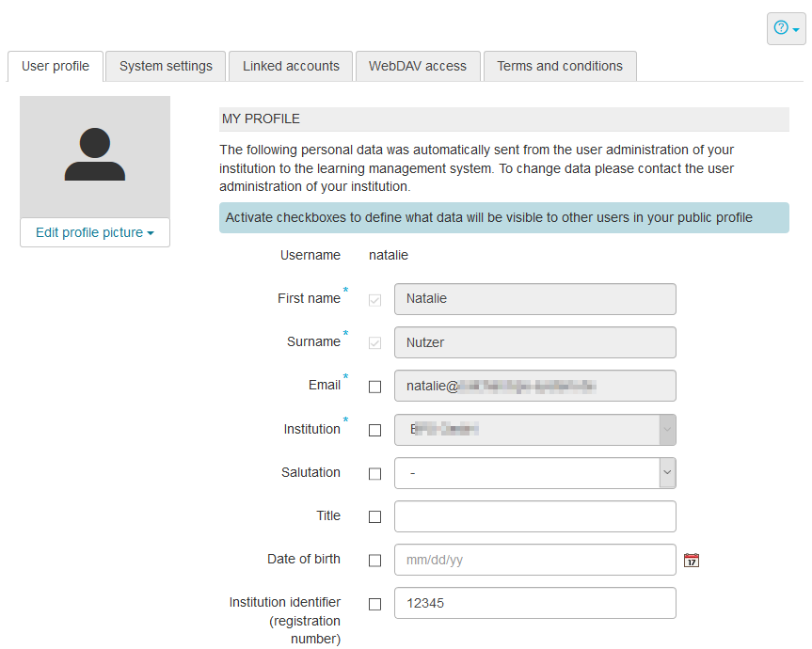This screenshot has width=812, height=649.
Task: Enable the Date of birth checkbox
Action: coord(375,561)
